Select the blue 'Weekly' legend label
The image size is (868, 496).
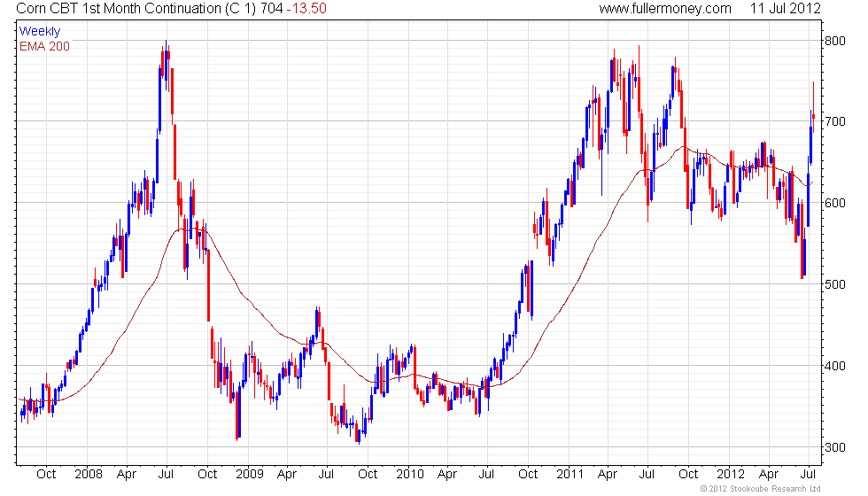40,32
